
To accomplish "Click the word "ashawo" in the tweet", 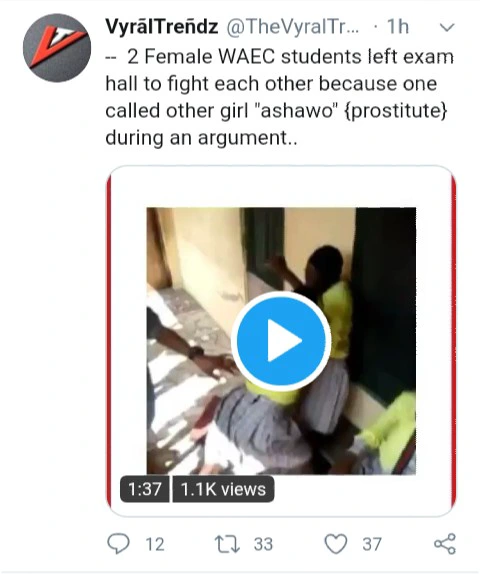I will 298,111.
